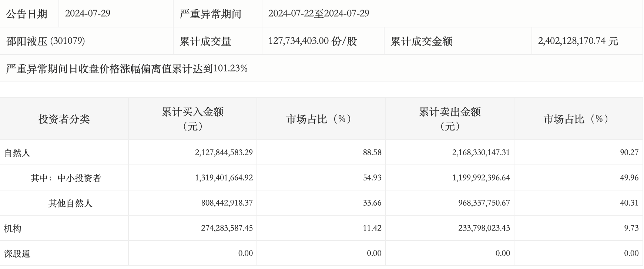Click the 其中:中小投资者 row label

66,178
